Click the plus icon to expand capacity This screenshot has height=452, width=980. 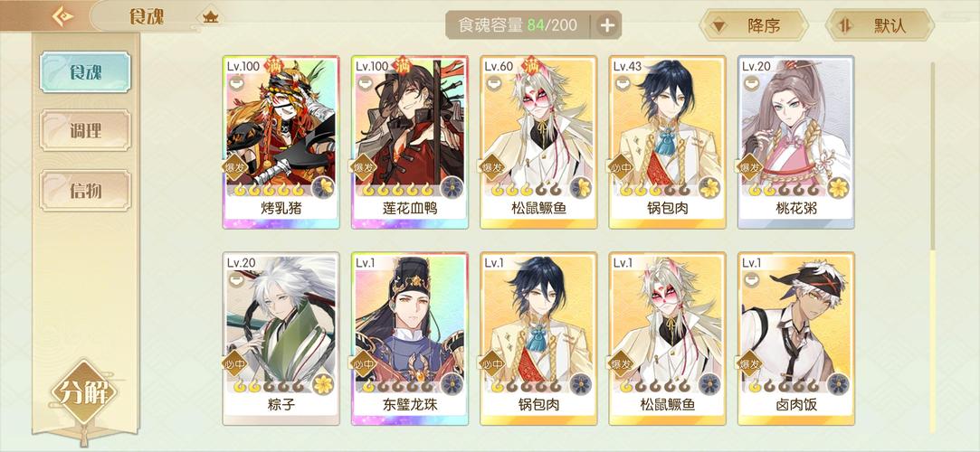(x=607, y=25)
